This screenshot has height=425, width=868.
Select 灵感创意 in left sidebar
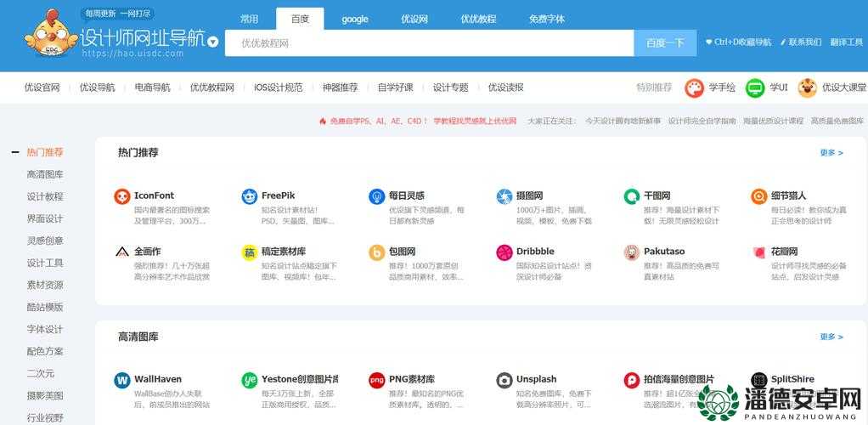click(45, 241)
